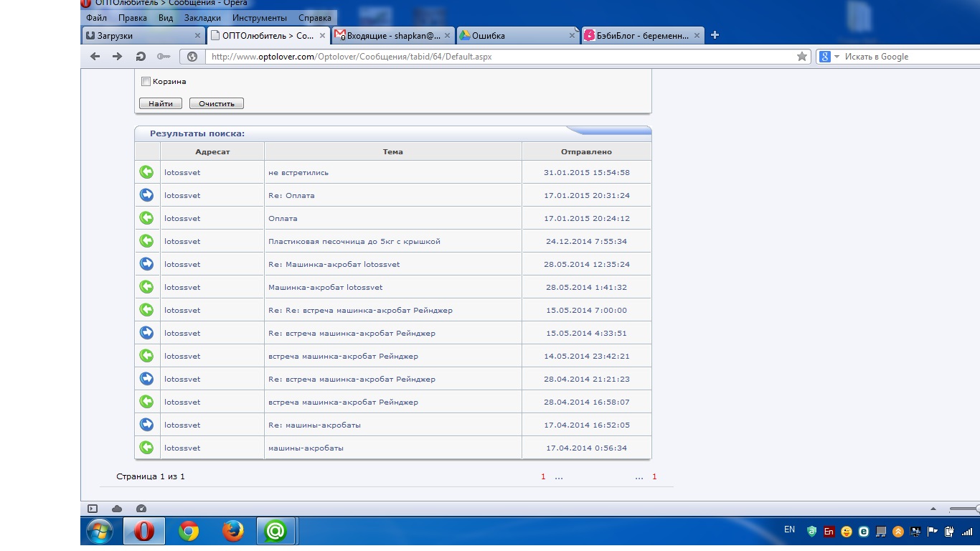This screenshot has width=980, height=551.
Task: Open message 'Пластиковая песочница до 5кг с крышкой'
Action: 354,241
